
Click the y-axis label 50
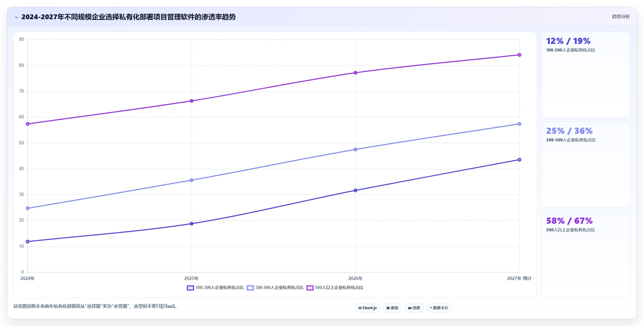point(21,143)
